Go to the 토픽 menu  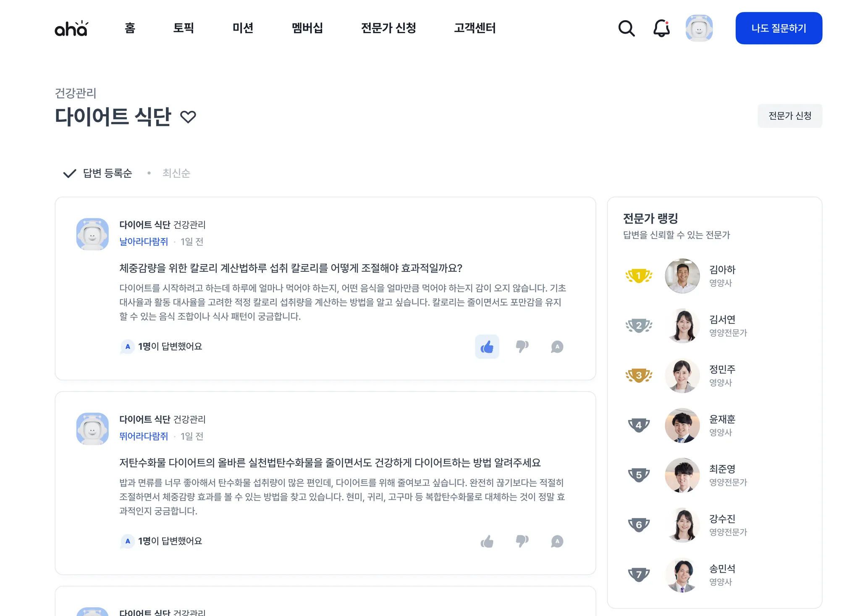tap(184, 28)
